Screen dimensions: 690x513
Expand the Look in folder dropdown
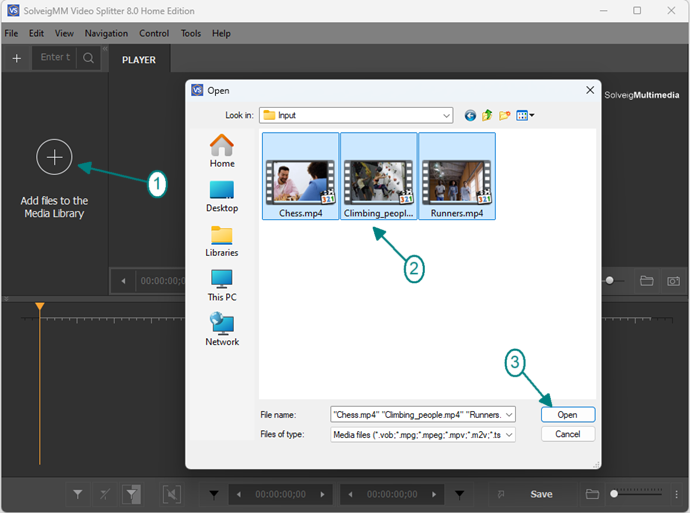tap(446, 116)
